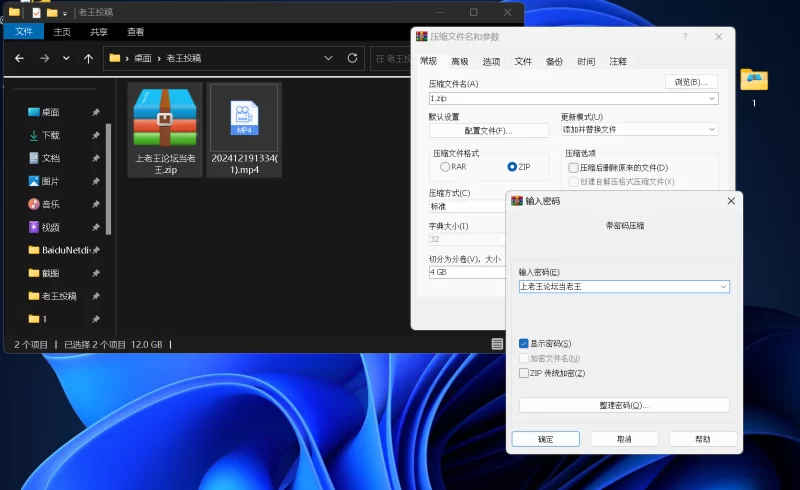Viewport: 800px width, 490px height.
Task: Unpin 视频 using its pin icon
Action: click(95, 227)
